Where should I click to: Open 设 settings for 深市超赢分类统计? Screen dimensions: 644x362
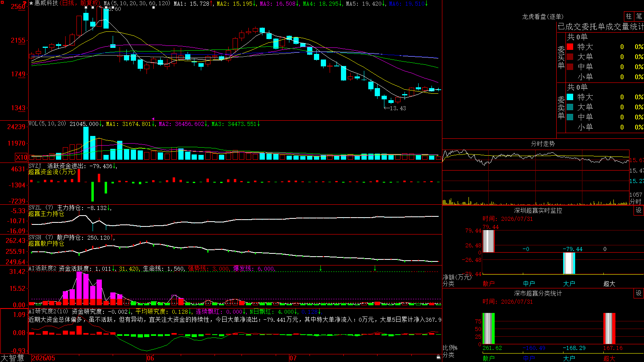[x=639, y=293]
